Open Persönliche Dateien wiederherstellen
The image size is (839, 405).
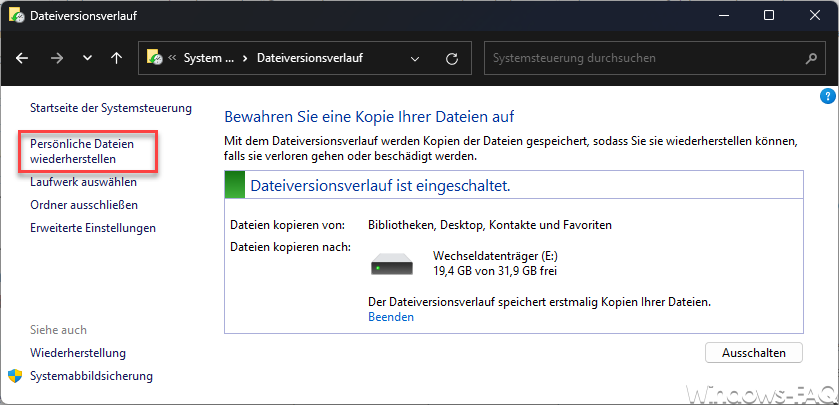(x=82, y=151)
